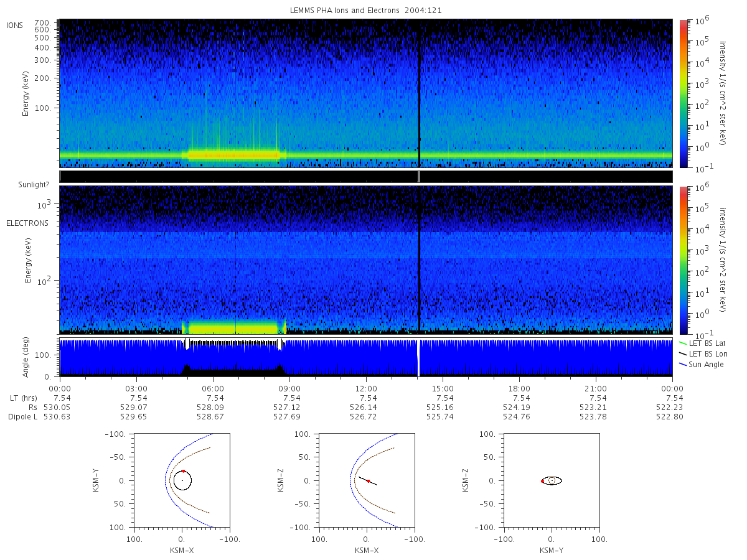The image size is (747, 560).
Task: Click the 12:00 time axis label
Action: coord(367,389)
